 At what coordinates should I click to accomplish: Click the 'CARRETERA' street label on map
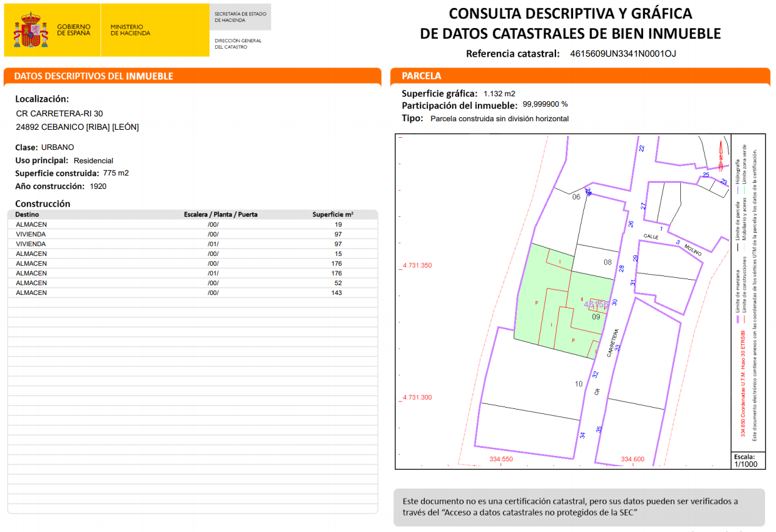(612, 343)
